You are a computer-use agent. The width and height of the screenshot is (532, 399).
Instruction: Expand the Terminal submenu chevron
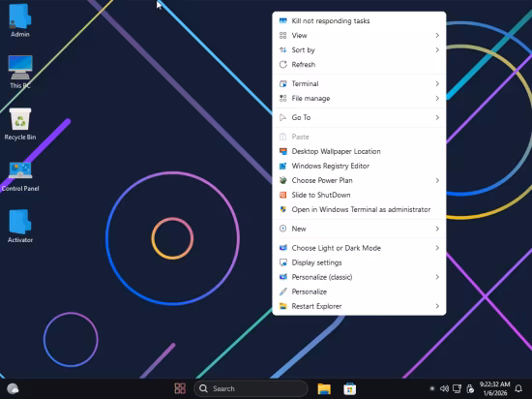(x=437, y=83)
